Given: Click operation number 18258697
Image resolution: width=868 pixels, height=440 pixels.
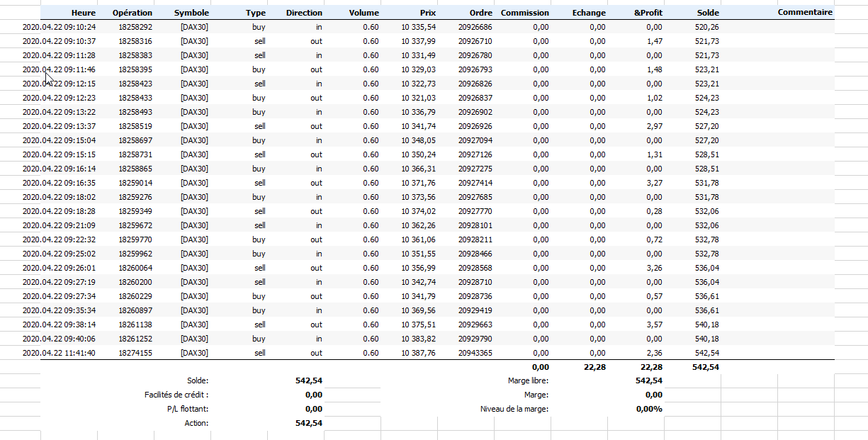Looking at the screenshot, I should pyautogui.click(x=135, y=140).
